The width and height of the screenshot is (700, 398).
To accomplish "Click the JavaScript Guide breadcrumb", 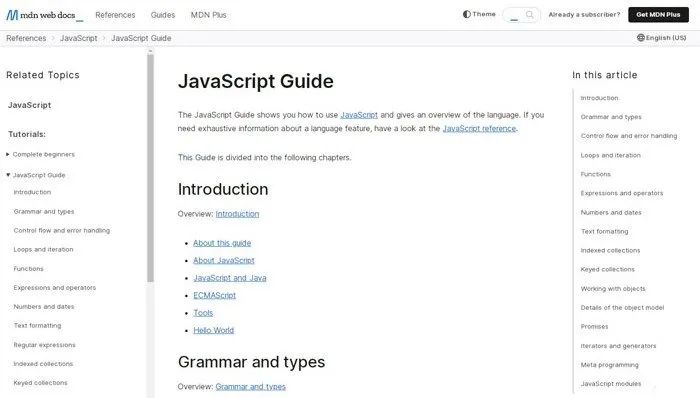I will 141,38.
